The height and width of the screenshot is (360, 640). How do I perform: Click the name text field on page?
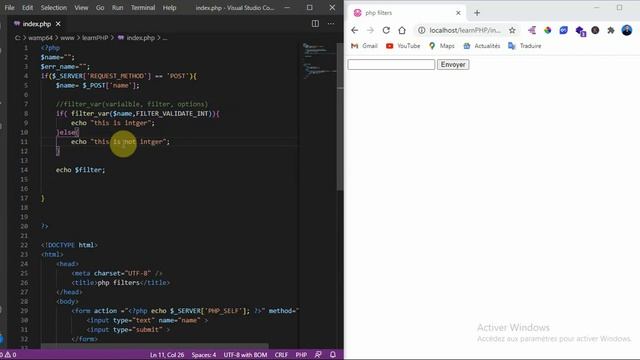[391, 64]
